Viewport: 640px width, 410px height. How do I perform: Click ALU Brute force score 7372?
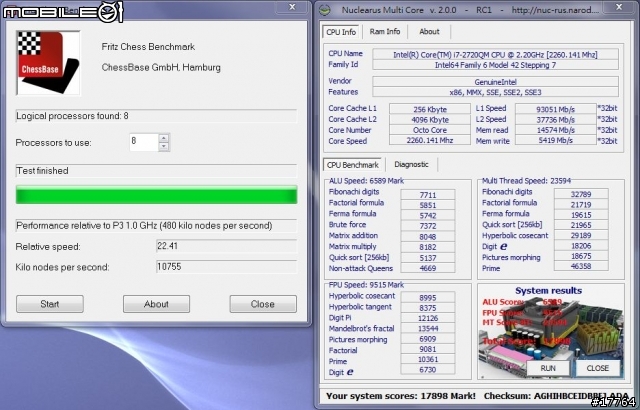[x=428, y=226]
